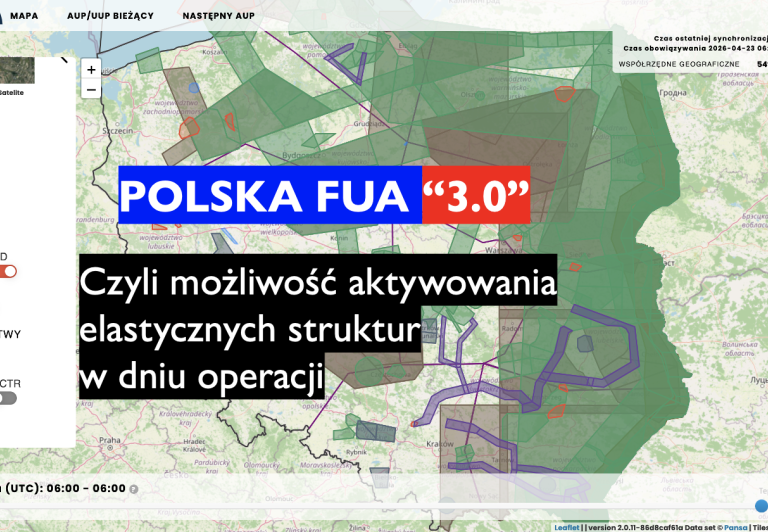
Task: Open the Leaflet attribution link
Action: click(x=568, y=527)
